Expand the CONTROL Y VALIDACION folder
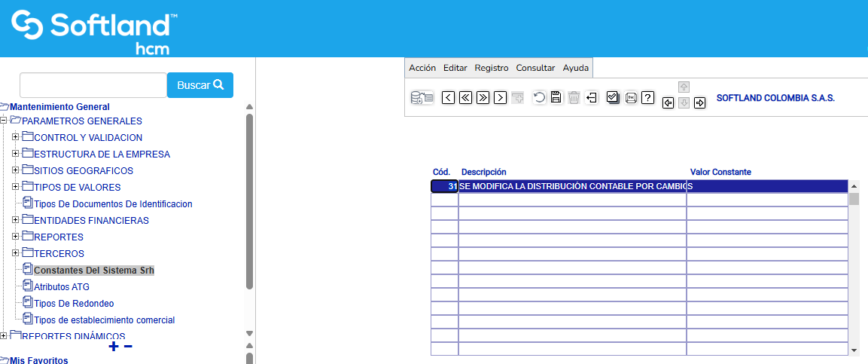The image size is (868, 364). point(16,137)
